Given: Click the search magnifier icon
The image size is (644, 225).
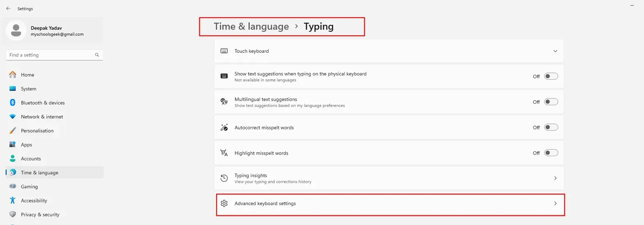Looking at the screenshot, I should pyautogui.click(x=97, y=55).
